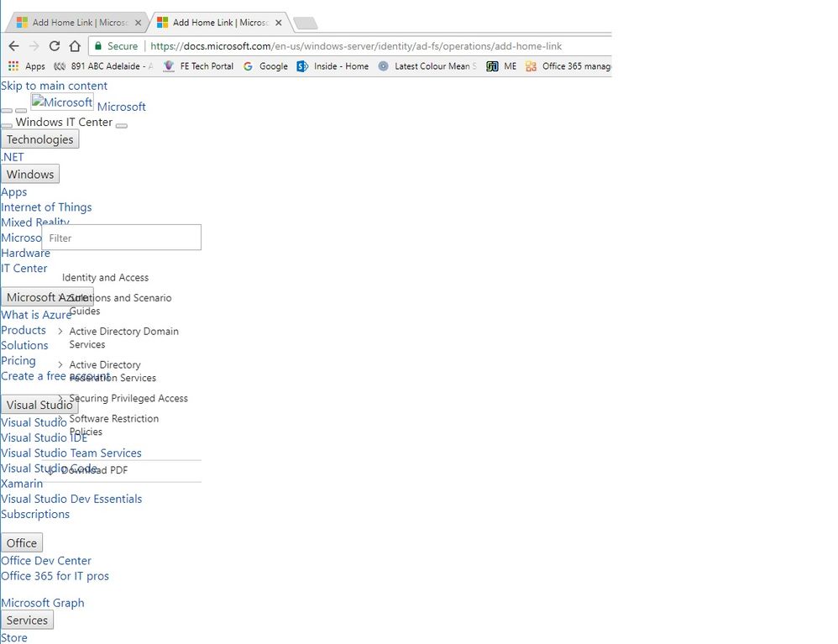Open the What is Azure link
838x644 pixels.
[x=36, y=315]
